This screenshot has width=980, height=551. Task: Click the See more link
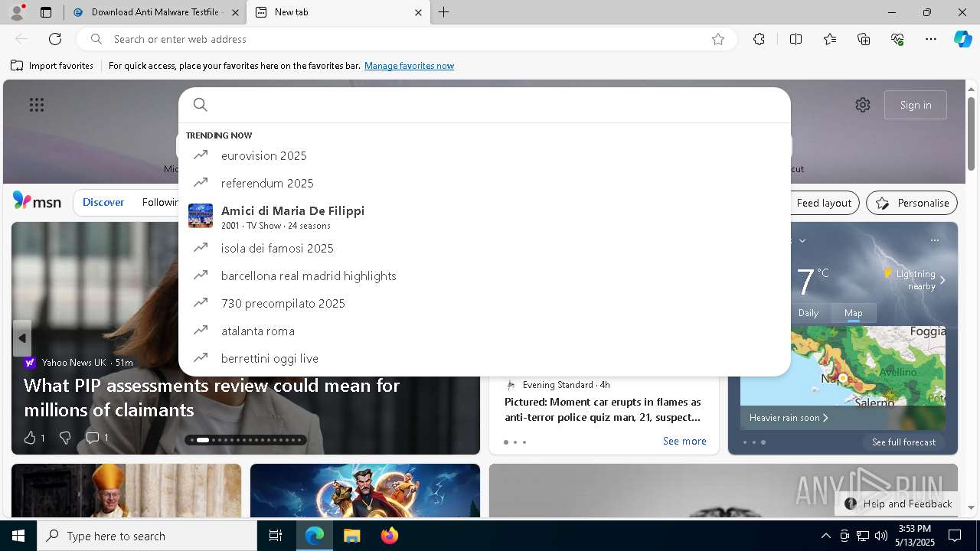point(684,441)
